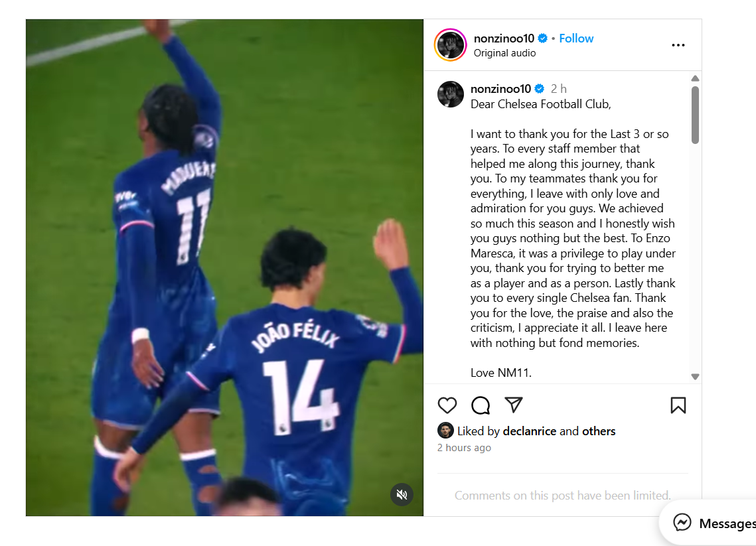
Task: Click the caption scrollbar down arrow
Action: tap(695, 377)
